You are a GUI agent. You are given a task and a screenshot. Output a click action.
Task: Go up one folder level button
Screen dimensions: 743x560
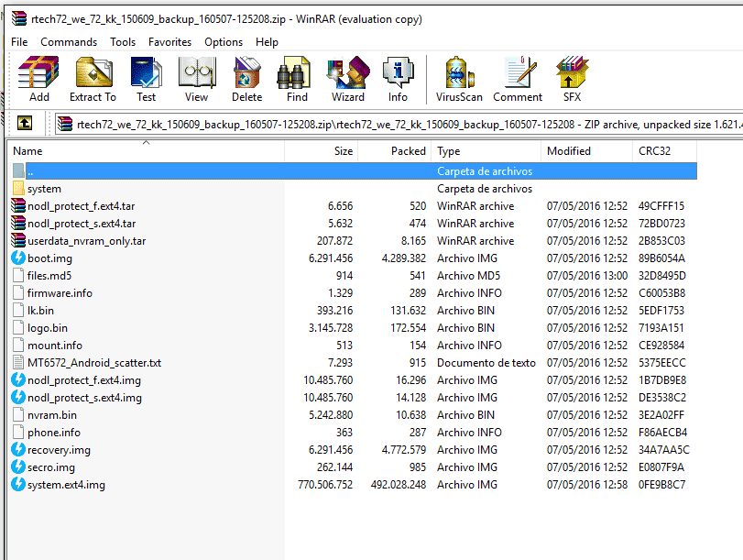tap(25, 124)
